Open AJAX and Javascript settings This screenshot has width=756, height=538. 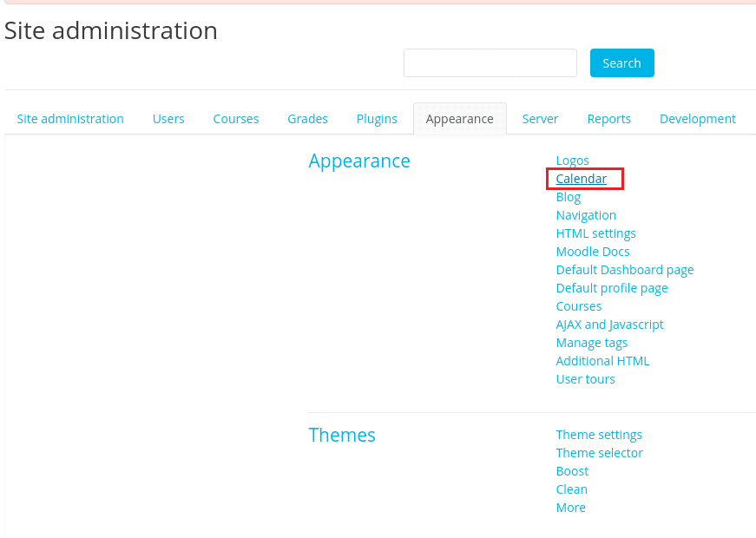(x=609, y=325)
